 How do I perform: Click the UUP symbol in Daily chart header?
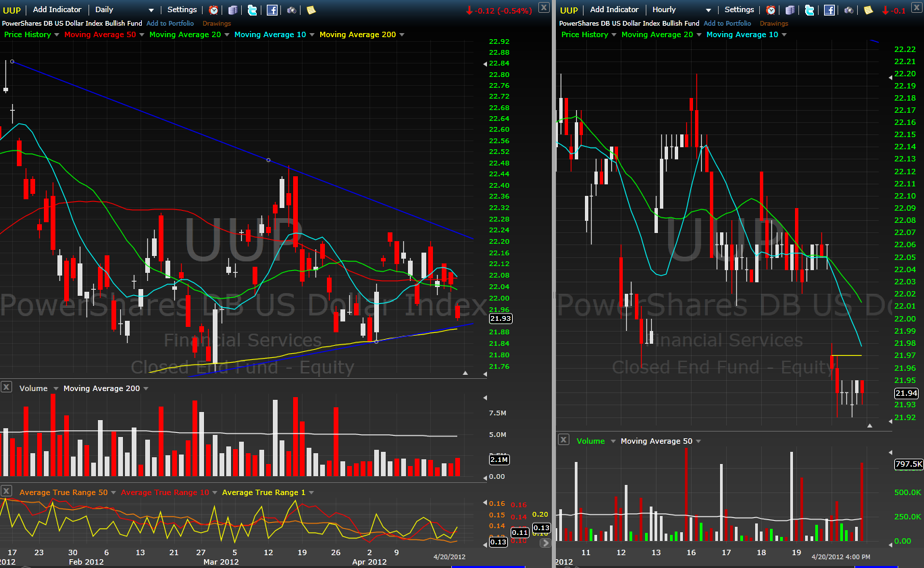(11, 10)
